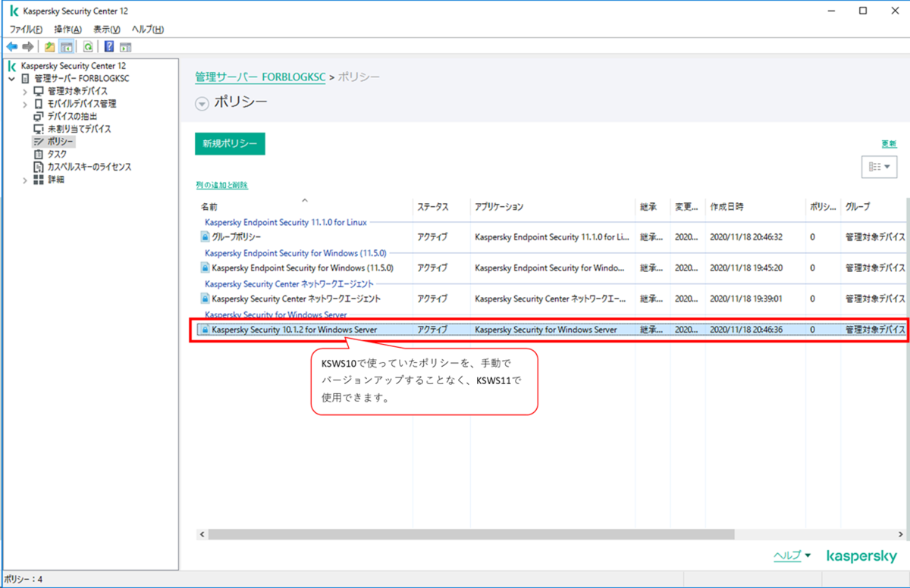The width and height of the screenshot is (910, 588).
Task: Select the カスペルスキーのライセンス document icon
Action: click(x=39, y=167)
